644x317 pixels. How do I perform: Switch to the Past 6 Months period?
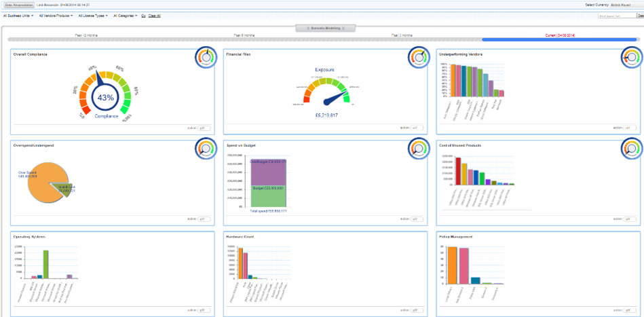click(x=244, y=34)
